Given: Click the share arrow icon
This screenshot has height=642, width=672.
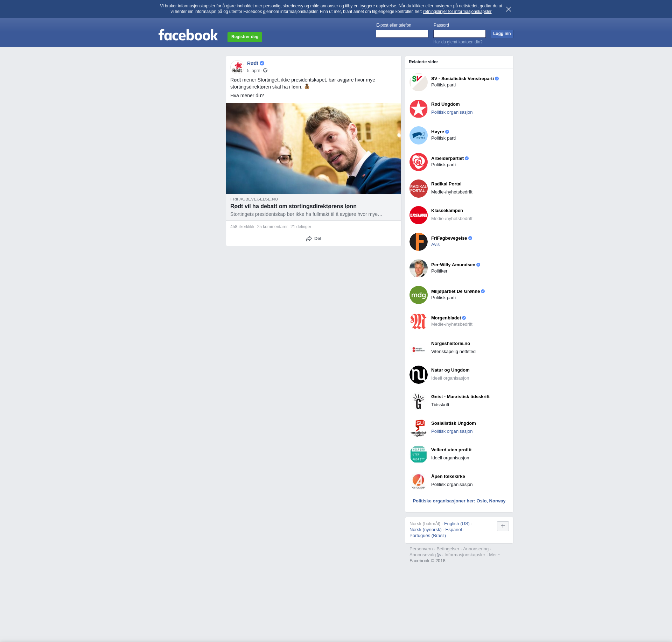Looking at the screenshot, I should (x=309, y=239).
